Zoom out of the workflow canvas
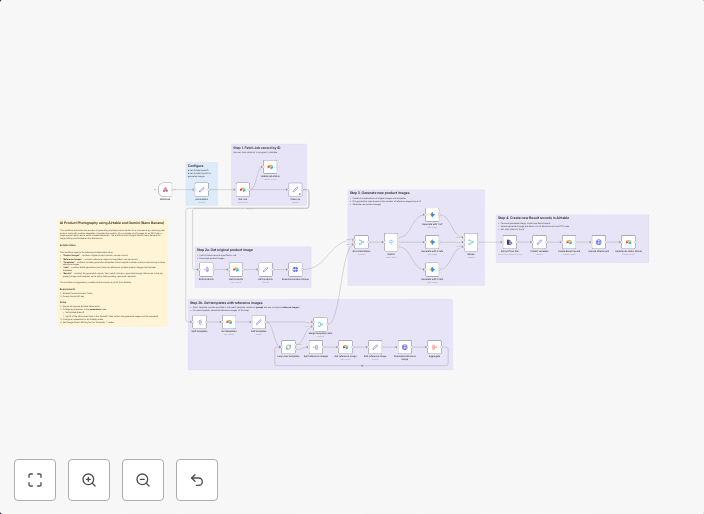Image resolution: width=704 pixels, height=514 pixels. pos(143,480)
